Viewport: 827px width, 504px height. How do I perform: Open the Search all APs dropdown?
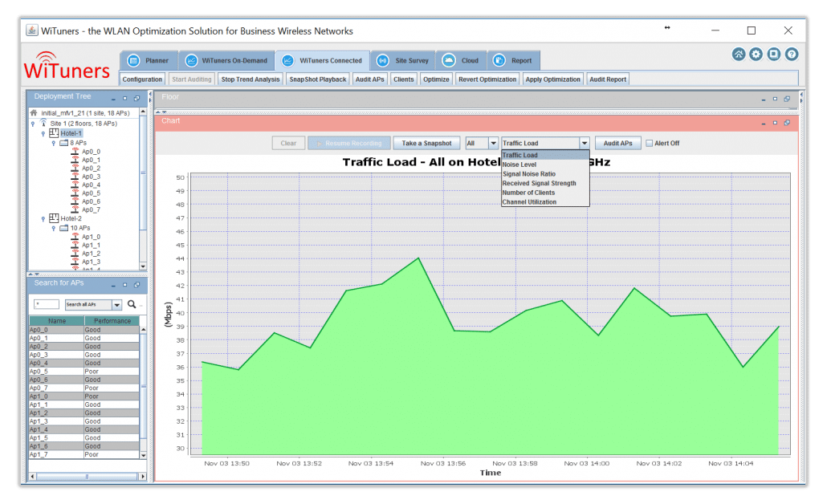93,305
